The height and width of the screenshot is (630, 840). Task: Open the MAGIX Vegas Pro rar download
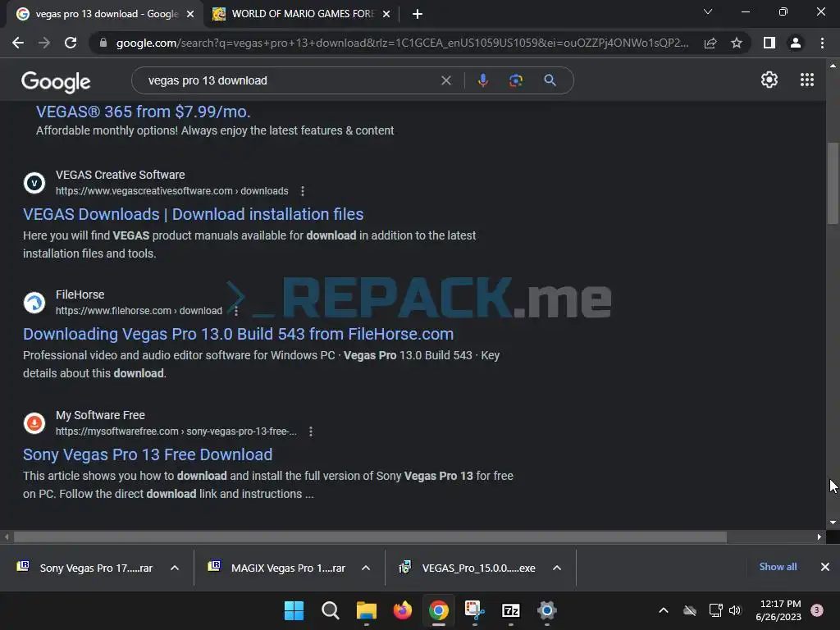coord(279,568)
